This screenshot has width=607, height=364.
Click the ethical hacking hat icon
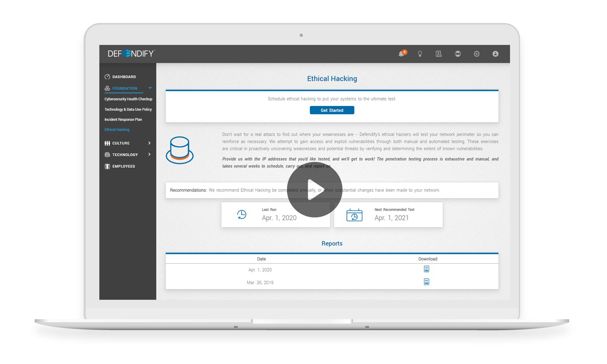click(x=180, y=150)
